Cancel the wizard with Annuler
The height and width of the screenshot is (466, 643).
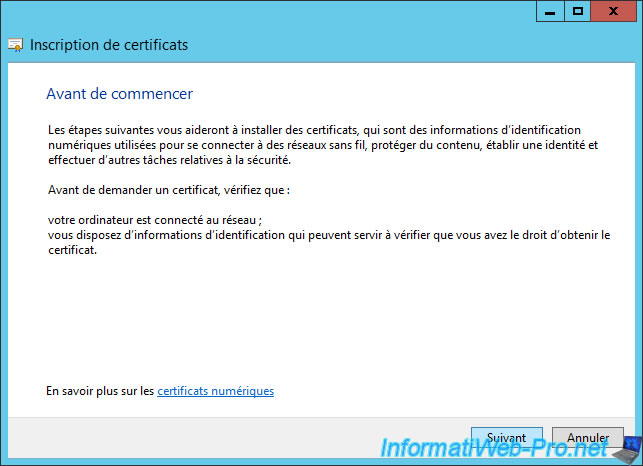click(x=588, y=438)
